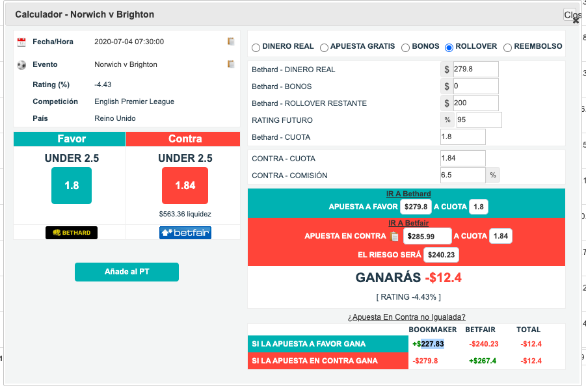Image resolution: width=586 pixels, height=392 pixels.
Task: Edit the ROLLOVER RESTANTE amount field
Action: pos(475,103)
